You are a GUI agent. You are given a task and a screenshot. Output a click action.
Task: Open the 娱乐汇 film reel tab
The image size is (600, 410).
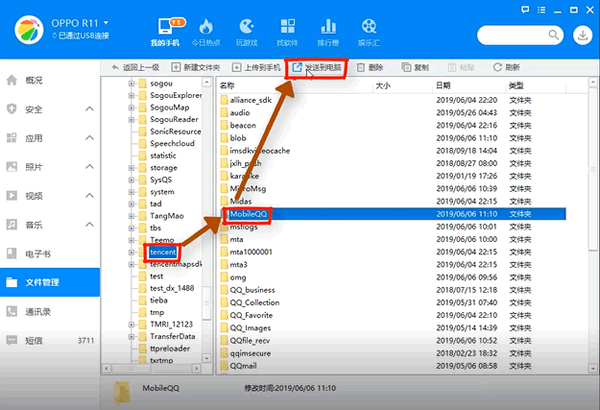point(369,32)
